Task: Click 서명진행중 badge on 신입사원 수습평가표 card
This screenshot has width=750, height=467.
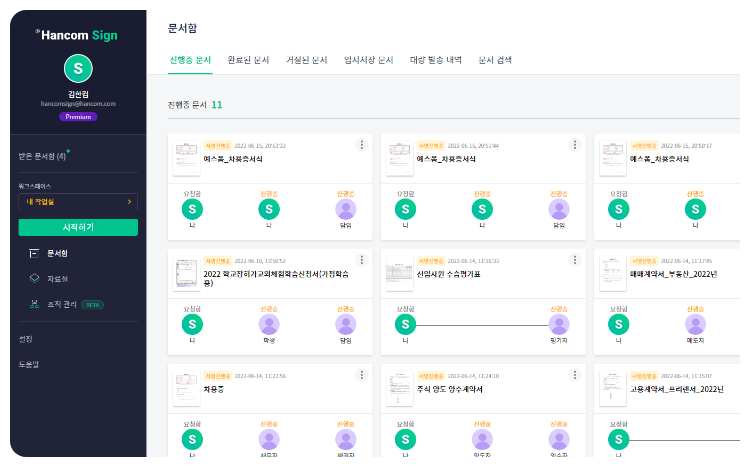Action: [x=430, y=261]
